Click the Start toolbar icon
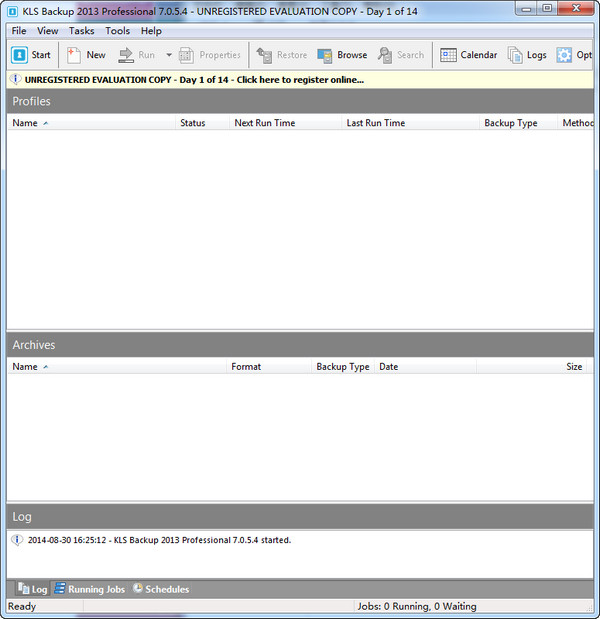 (x=19, y=55)
